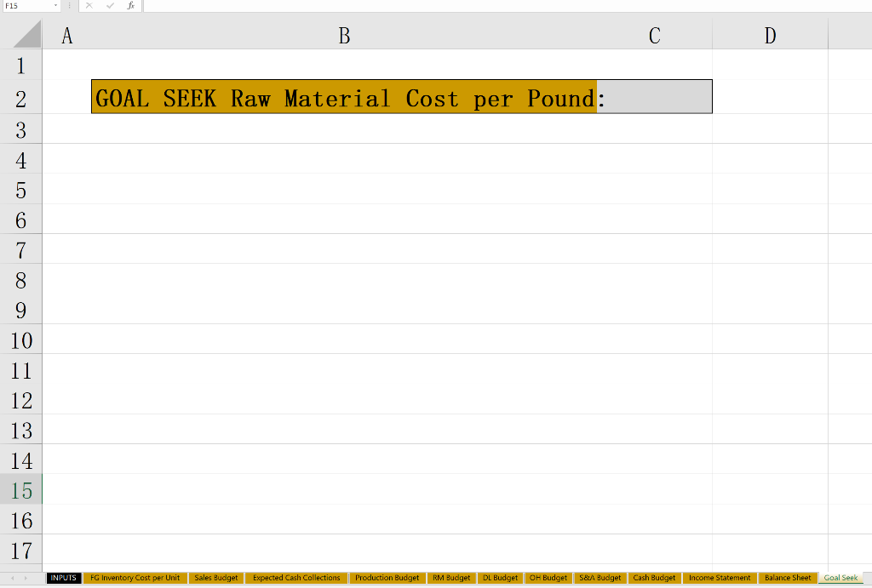
Task: Select row 15 header
Action: (21, 491)
